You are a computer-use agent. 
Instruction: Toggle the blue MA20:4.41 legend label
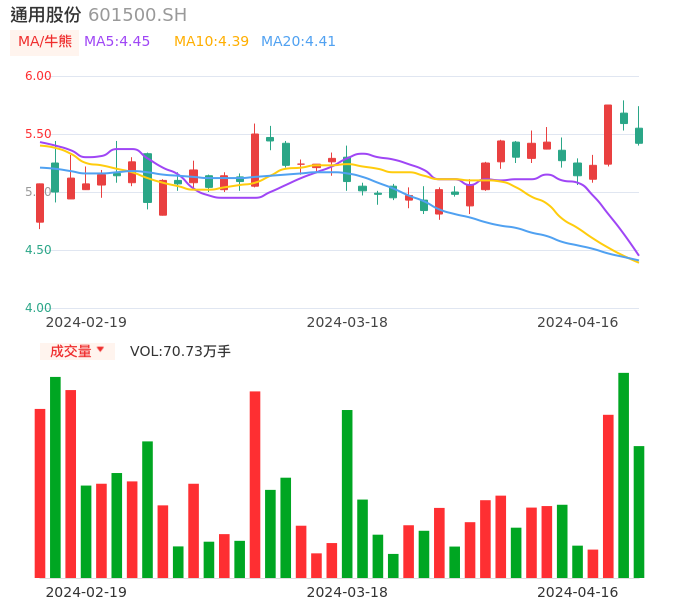pos(298,42)
